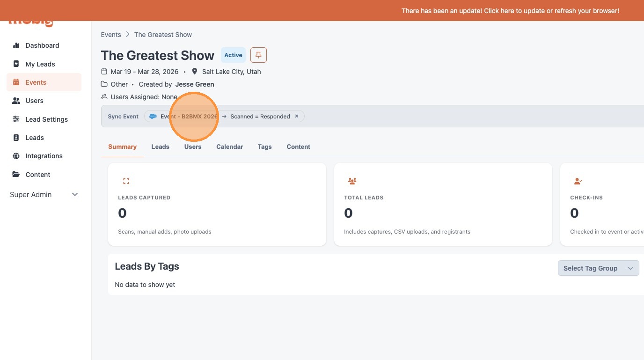Pin the event with the pin button
Screen dimensions: 644x360
[x=258, y=55]
